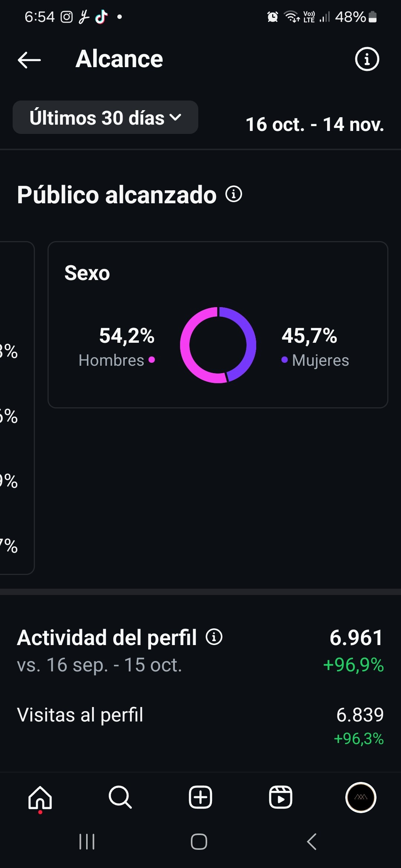This screenshot has width=401, height=868.
Task: Tap info icon next to Público alcanzado
Action: pos(234,194)
